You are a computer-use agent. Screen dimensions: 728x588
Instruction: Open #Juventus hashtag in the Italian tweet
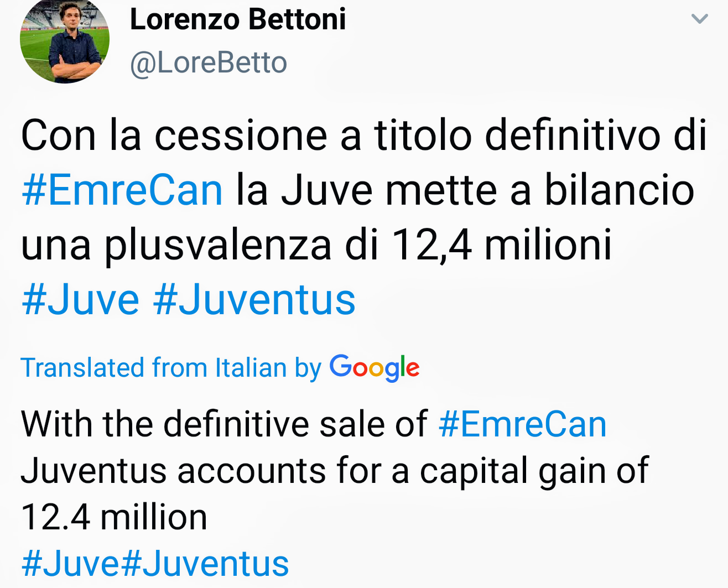tap(254, 300)
